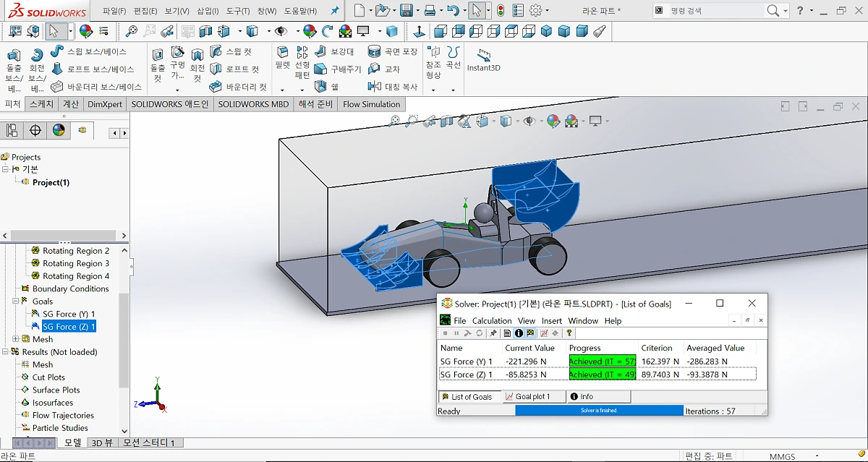Pin the Solver window using the pin icon

tap(493, 333)
